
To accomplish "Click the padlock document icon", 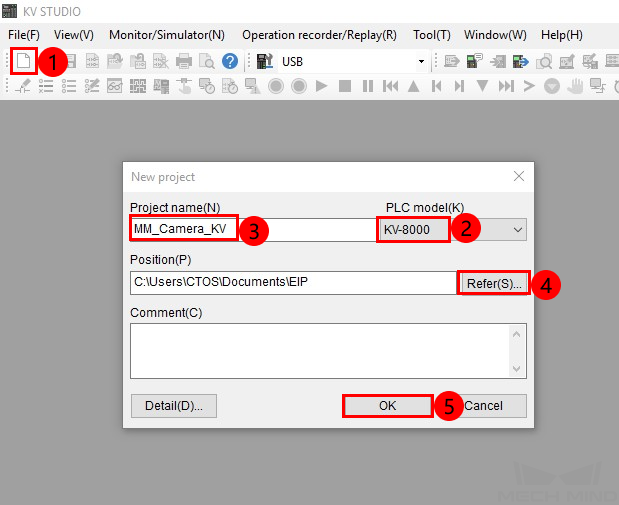I will point(138,61).
